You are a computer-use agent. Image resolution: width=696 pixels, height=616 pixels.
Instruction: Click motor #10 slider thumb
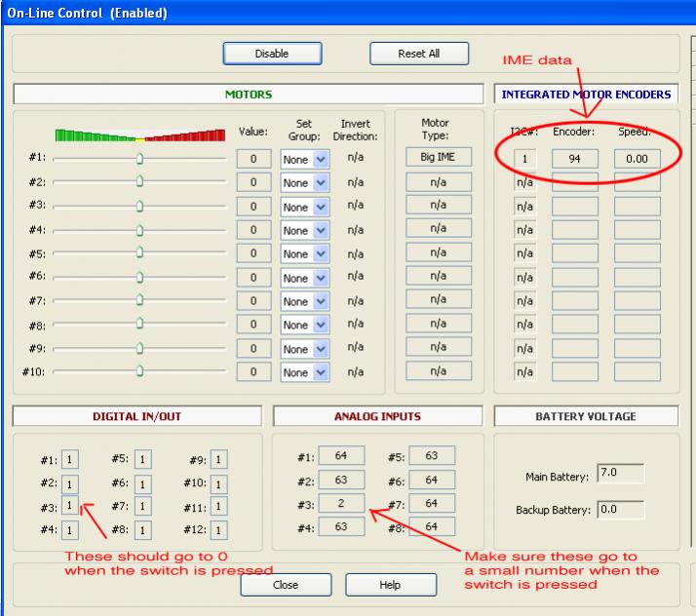point(139,371)
